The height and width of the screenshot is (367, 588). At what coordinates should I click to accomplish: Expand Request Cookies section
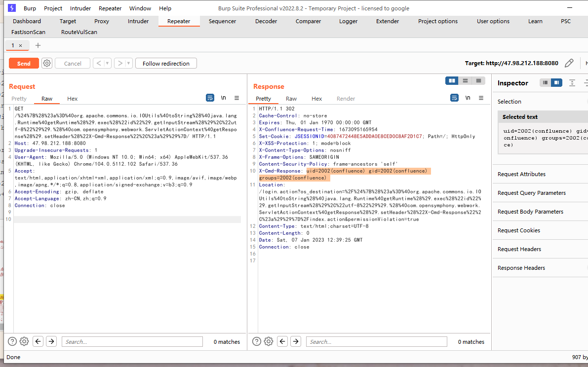[540, 230]
